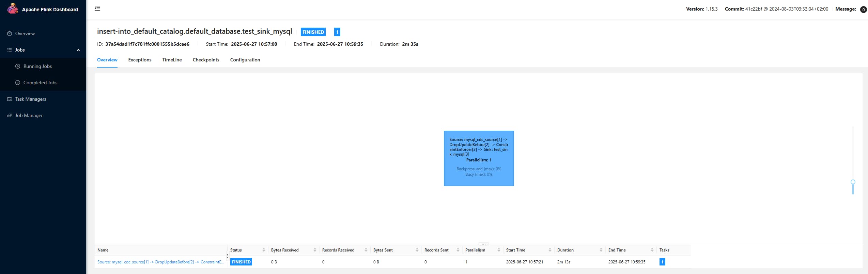Sort the table by Bytes Sent
Screen dimensions: 868x274
point(417,250)
